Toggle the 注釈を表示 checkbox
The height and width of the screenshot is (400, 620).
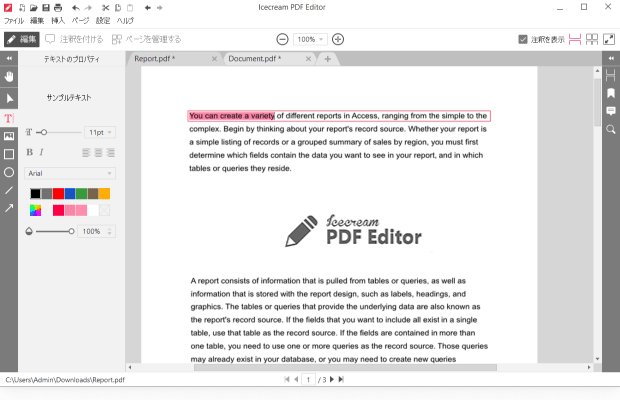pyautogui.click(x=523, y=39)
